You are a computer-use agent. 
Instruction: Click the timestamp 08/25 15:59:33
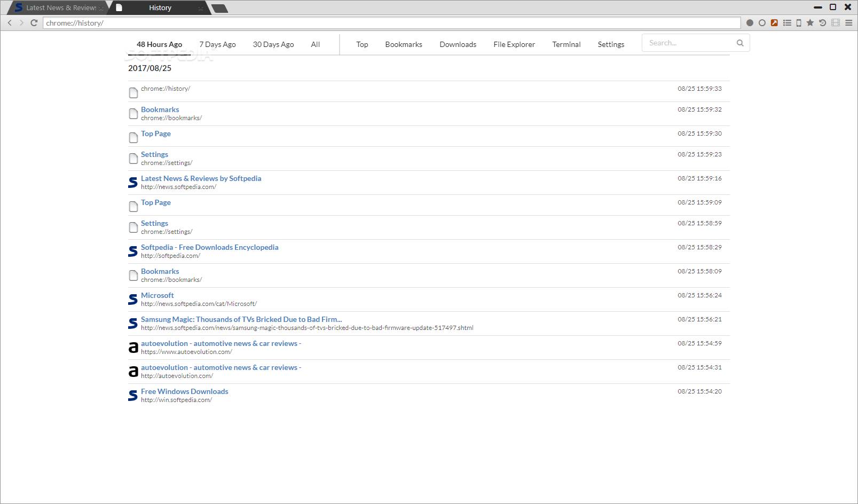[699, 89]
